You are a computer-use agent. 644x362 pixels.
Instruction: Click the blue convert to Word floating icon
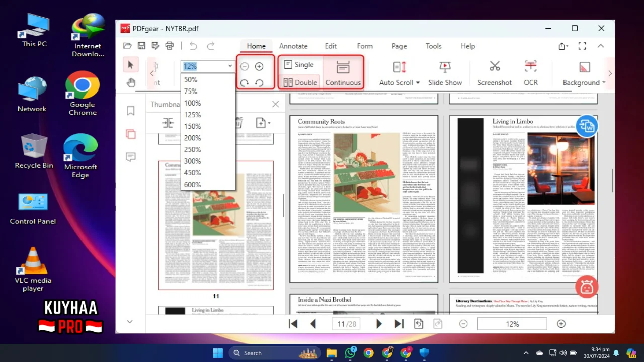pos(586,126)
